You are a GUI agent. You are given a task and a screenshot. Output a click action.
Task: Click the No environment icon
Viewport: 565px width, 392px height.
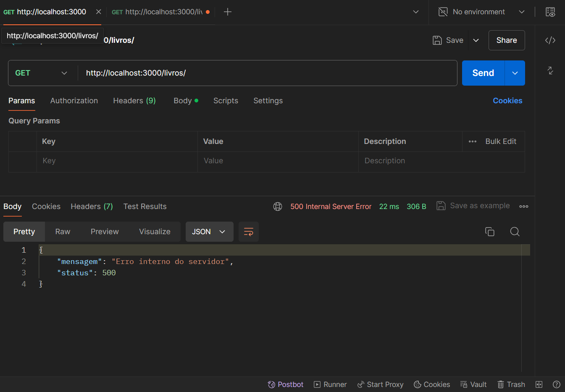pos(443,12)
